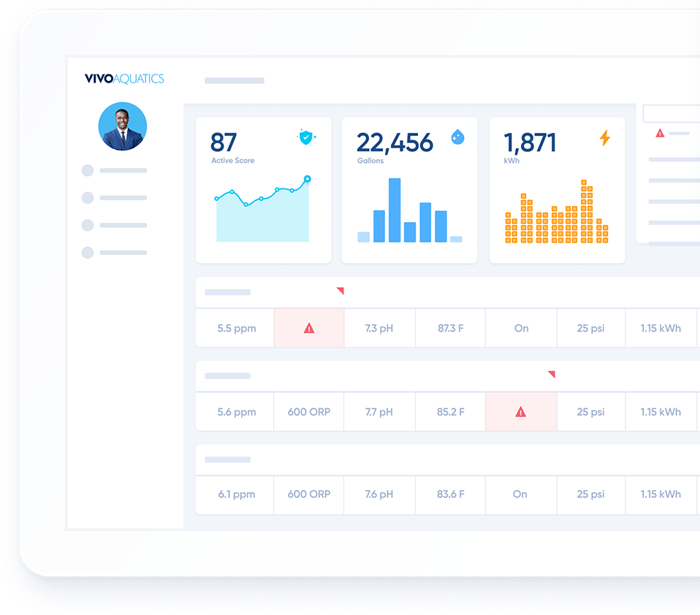Click the user profile avatar photo

pyautogui.click(x=123, y=126)
